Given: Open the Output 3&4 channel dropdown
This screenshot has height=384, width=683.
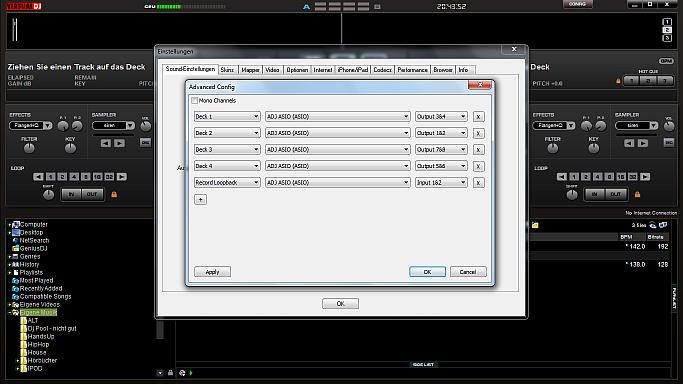Looking at the screenshot, I should coord(441,117).
